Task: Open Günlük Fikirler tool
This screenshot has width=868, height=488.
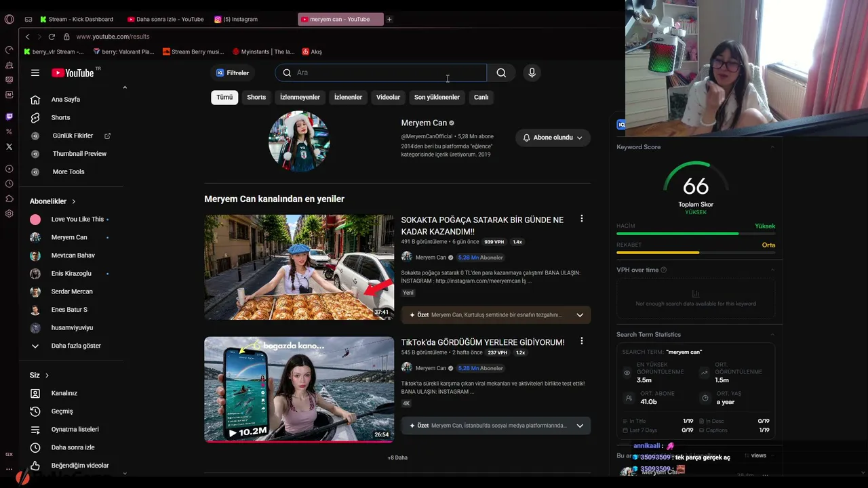Action: point(71,136)
